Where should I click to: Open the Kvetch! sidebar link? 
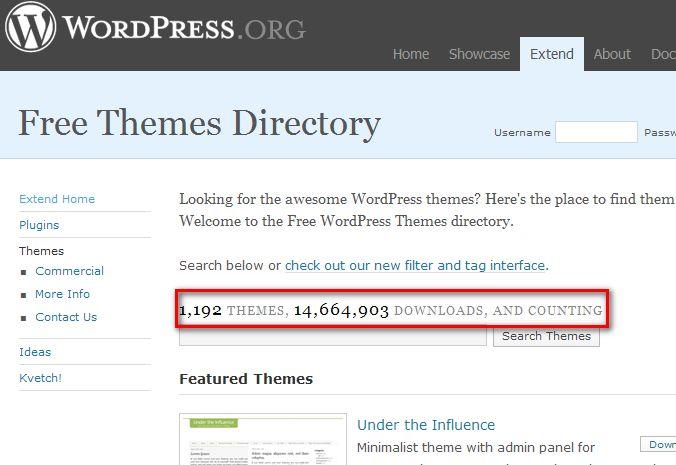coord(40,378)
